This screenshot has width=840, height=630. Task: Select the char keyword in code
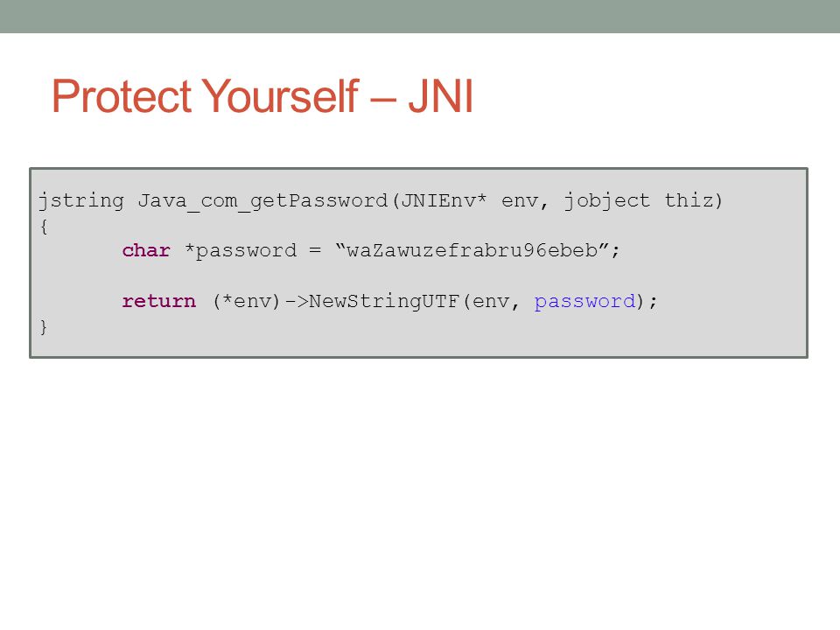[x=146, y=250]
